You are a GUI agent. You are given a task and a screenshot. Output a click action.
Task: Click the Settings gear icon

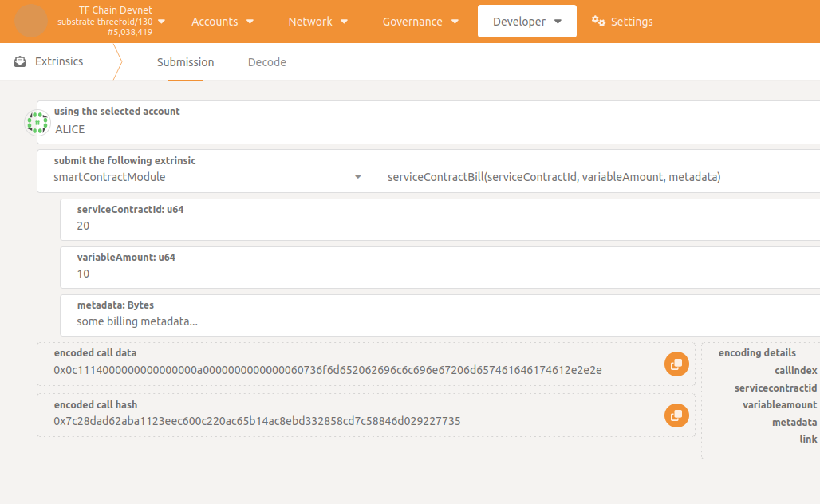click(598, 22)
